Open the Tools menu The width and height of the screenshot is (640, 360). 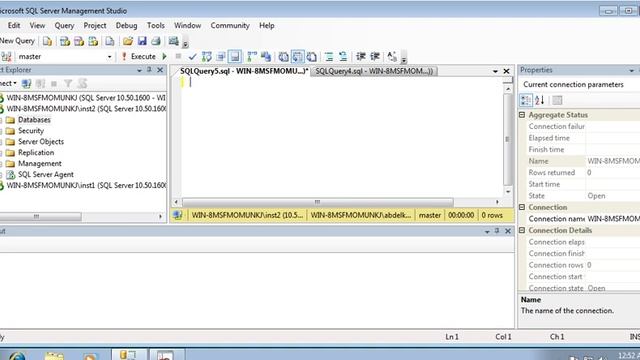156,25
